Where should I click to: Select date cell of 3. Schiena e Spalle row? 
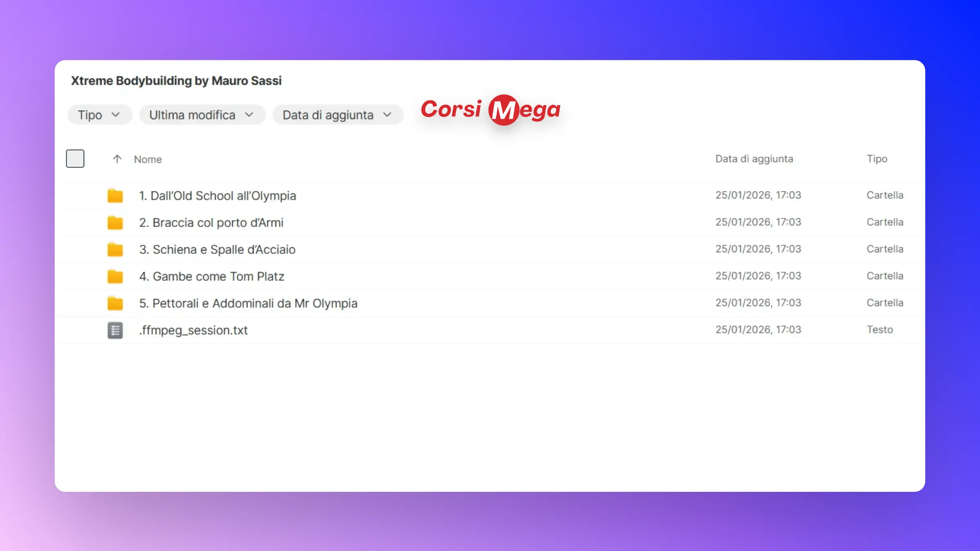758,249
